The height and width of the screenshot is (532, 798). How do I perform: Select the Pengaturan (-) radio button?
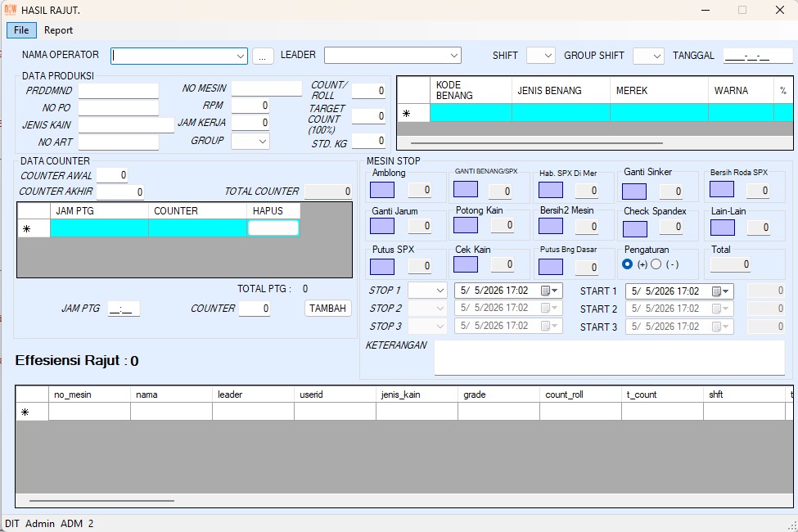tap(656, 264)
